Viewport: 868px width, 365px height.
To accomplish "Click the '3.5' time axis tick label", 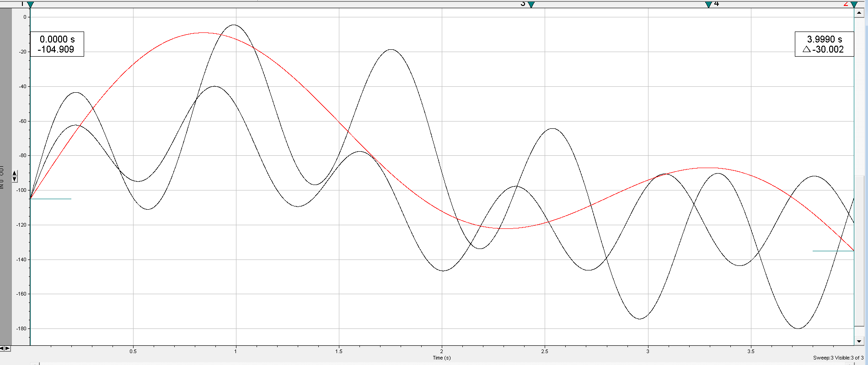I will (751, 351).
